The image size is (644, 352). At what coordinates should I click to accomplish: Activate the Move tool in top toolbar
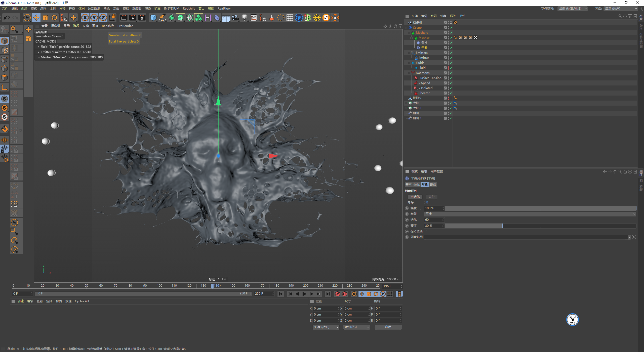click(36, 18)
